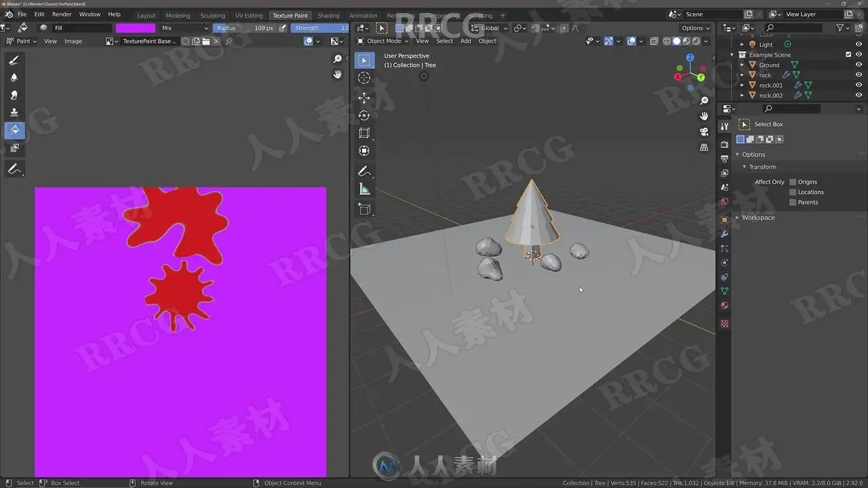The image size is (868, 488).
Task: Open the Render menu
Action: pos(62,14)
